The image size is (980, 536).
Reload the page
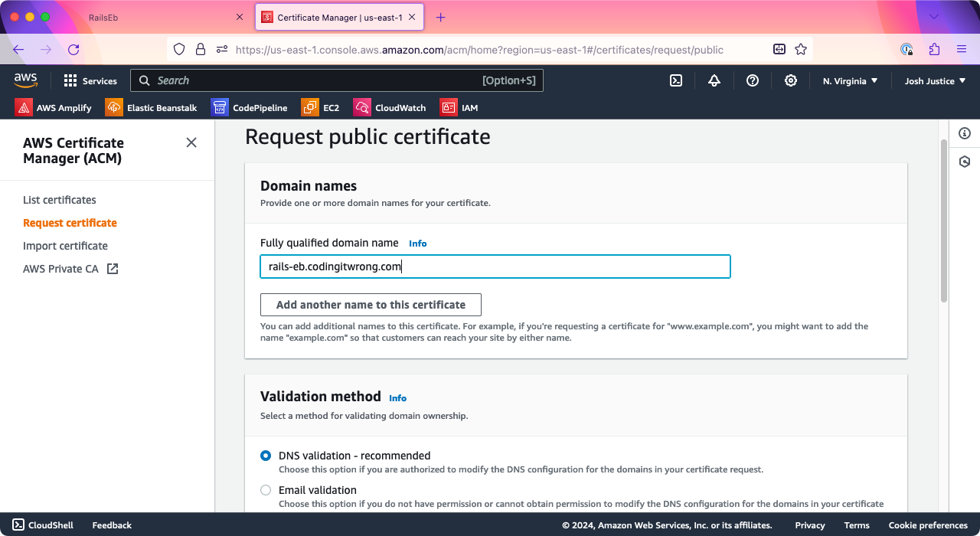pyautogui.click(x=73, y=49)
